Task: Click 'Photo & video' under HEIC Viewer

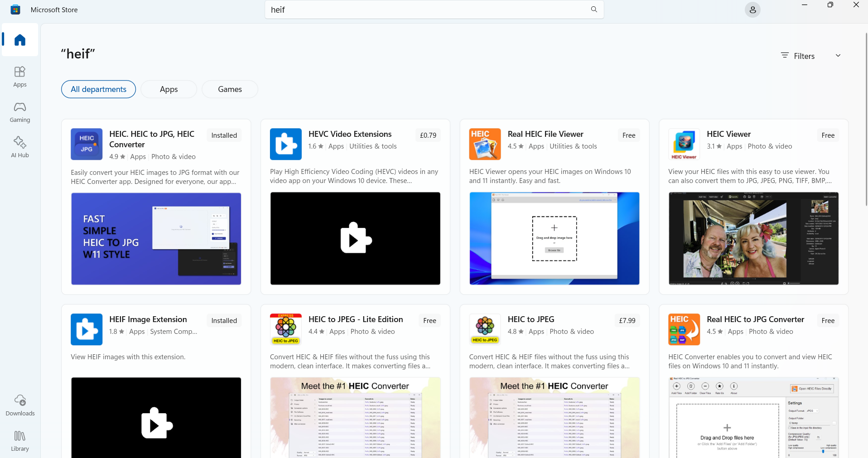Action: pyautogui.click(x=770, y=146)
